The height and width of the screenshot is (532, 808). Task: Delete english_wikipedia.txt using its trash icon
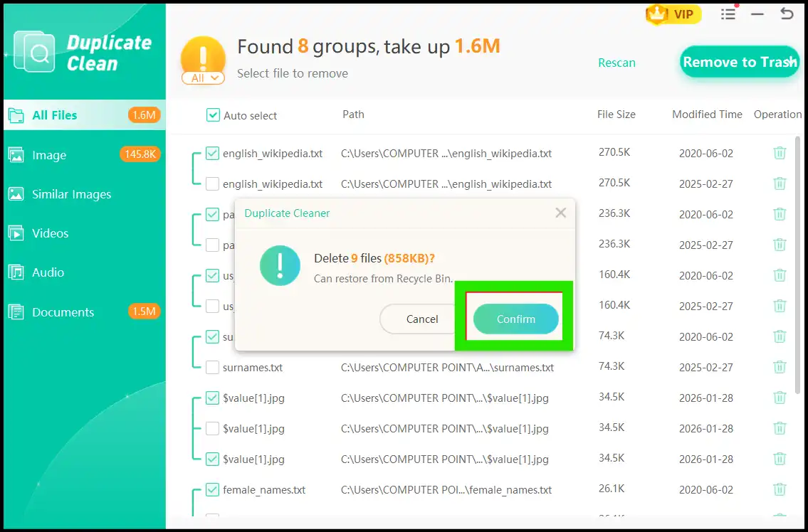[780, 153]
